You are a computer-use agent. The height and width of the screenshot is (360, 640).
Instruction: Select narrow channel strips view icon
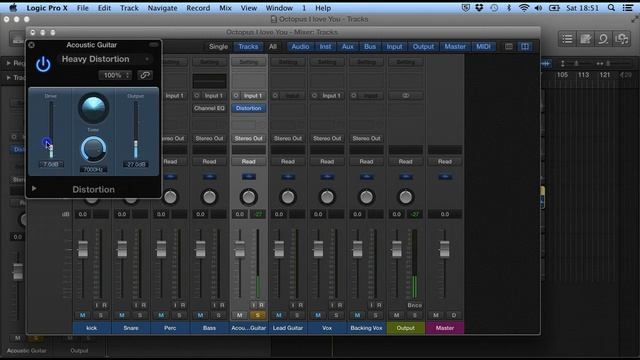[x=509, y=47]
